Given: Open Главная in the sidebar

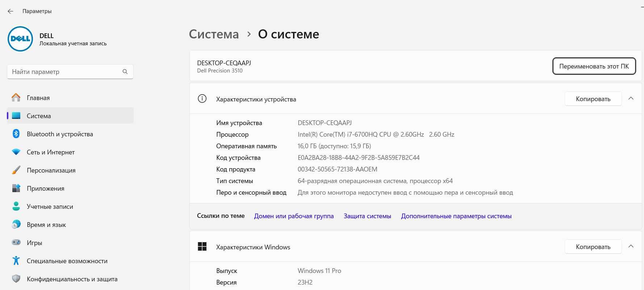Looking at the screenshot, I should (70, 98).
